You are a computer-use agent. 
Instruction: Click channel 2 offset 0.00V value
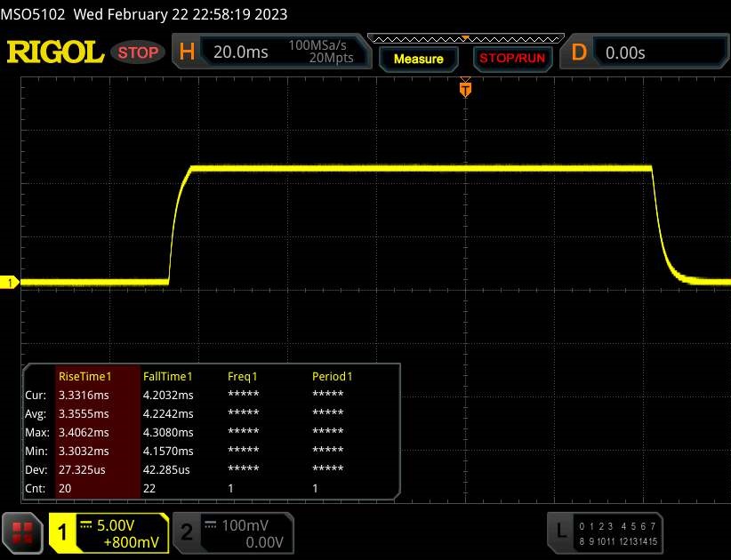(264, 542)
